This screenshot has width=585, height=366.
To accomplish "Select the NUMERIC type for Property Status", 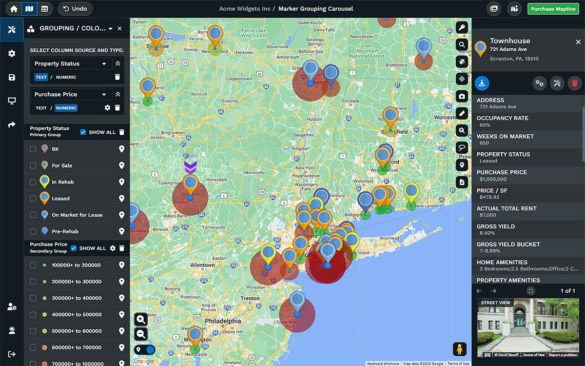I will [x=66, y=77].
